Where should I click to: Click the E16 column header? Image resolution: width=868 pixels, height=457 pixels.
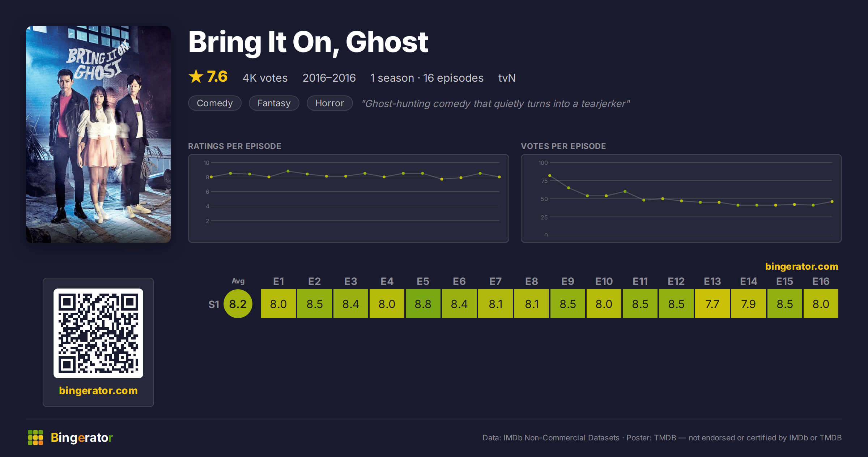coord(821,281)
